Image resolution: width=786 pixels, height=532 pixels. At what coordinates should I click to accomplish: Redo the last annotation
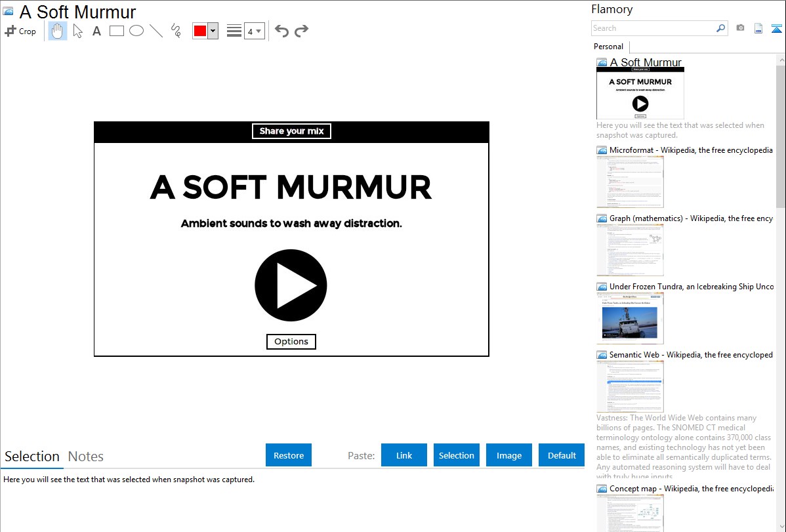tap(301, 31)
